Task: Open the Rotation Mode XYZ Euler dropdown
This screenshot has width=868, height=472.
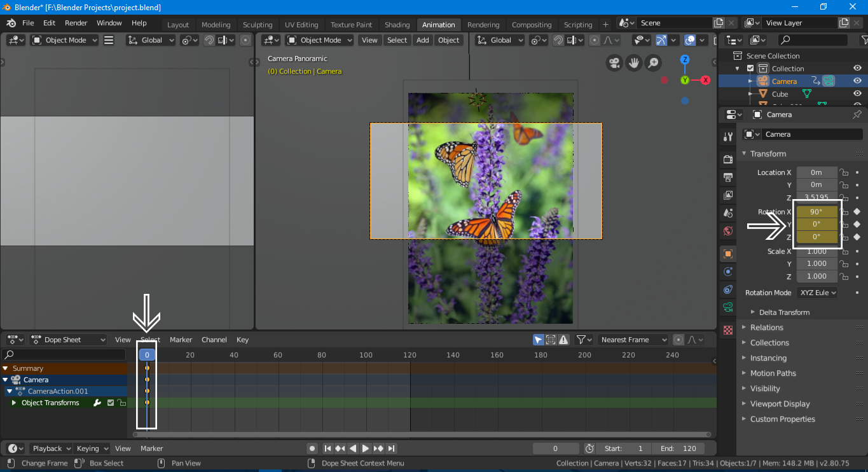Action: tap(816, 293)
